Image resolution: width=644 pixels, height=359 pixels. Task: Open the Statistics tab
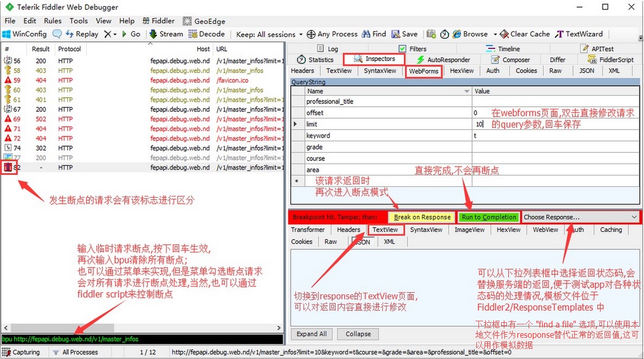pyautogui.click(x=315, y=59)
